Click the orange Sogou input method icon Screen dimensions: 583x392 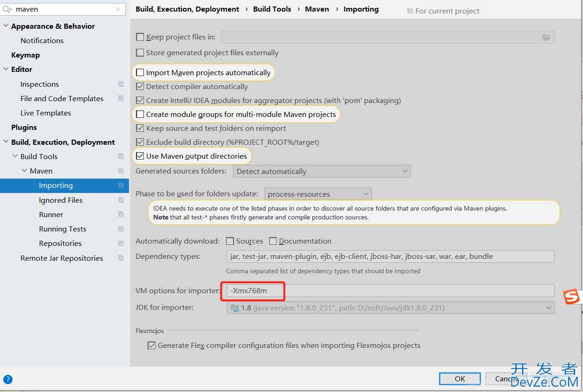[x=572, y=296]
